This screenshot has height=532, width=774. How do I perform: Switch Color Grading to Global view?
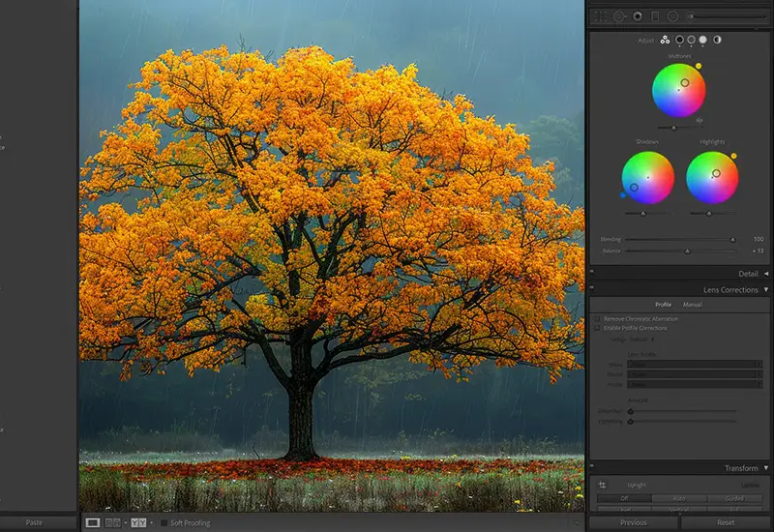point(717,40)
